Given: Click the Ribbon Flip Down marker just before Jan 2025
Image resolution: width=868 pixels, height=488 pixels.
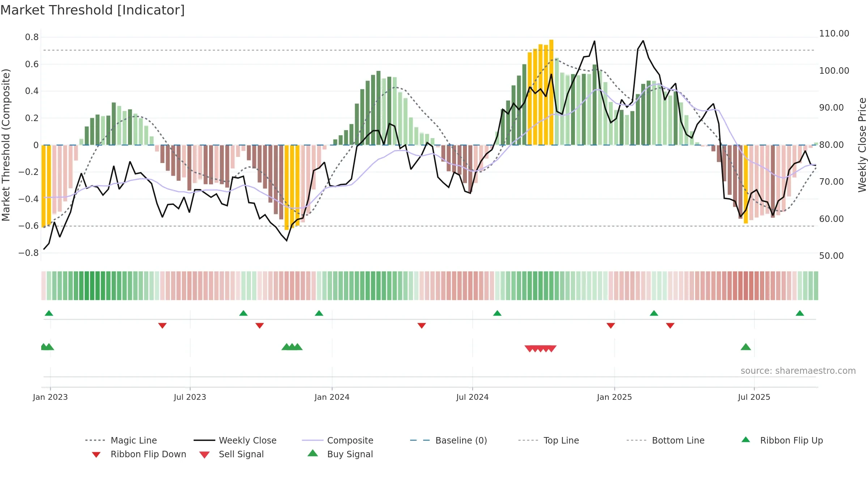Looking at the screenshot, I should (611, 326).
